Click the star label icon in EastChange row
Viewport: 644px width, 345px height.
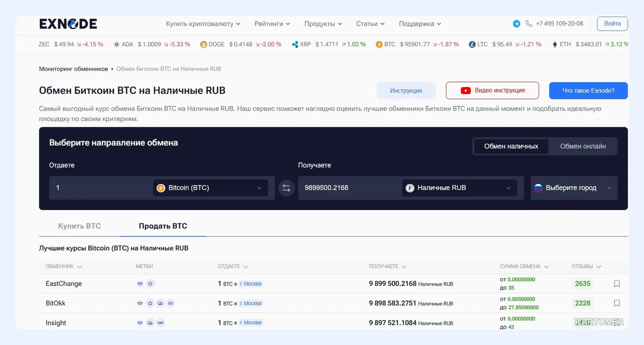pyautogui.click(x=150, y=284)
